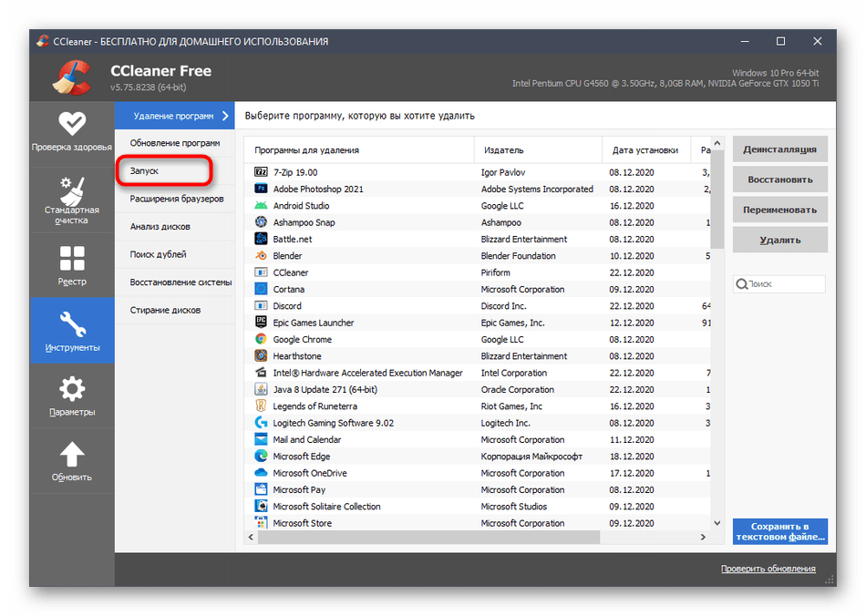Screen dimensions: 866x616
Task: Select the Blender program icon in list
Action: [x=261, y=256]
